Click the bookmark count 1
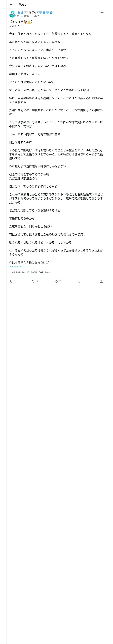The width and height of the screenshot is (113, 644). pyautogui.click(x=82, y=282)
